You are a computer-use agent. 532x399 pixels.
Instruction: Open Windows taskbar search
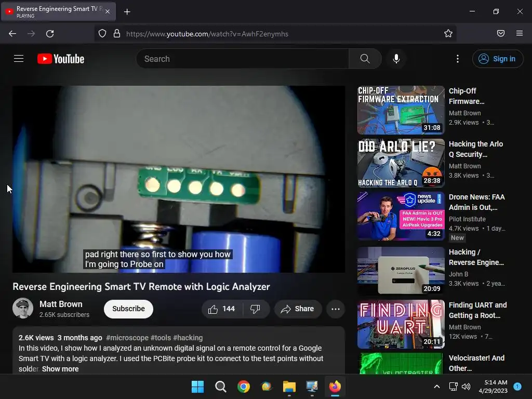220,387
